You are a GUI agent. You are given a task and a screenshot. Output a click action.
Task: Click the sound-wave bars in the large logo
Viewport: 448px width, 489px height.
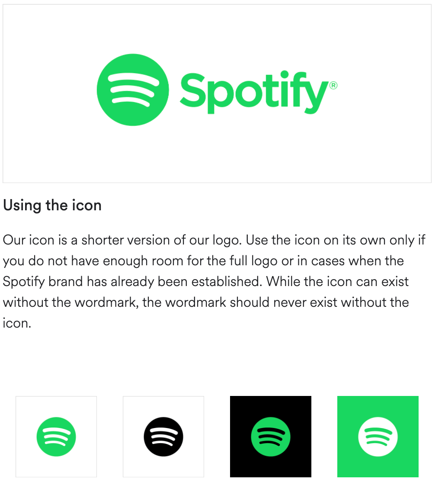coord(133,88)
